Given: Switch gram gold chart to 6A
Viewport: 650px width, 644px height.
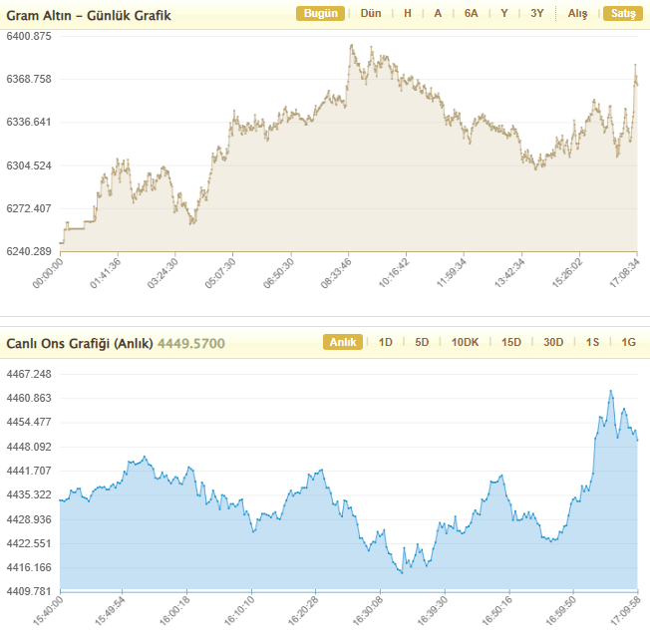Looking at the screenshot, I should (471, 14).
